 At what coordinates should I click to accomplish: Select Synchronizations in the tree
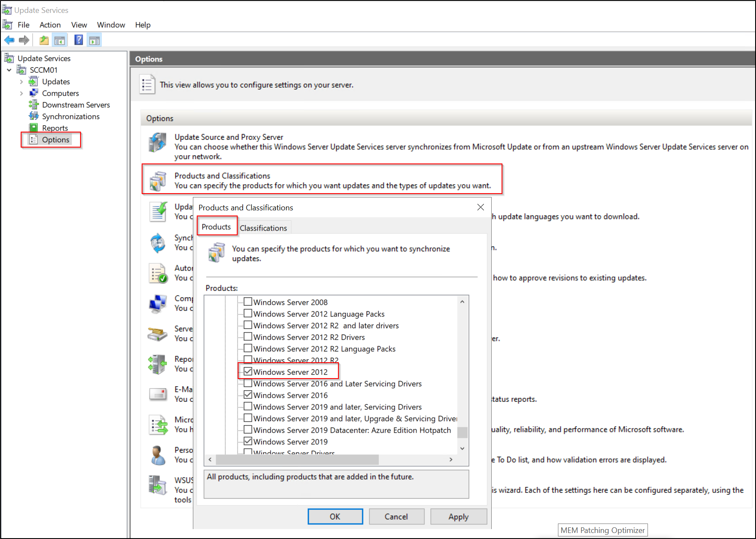click(71, 117)
